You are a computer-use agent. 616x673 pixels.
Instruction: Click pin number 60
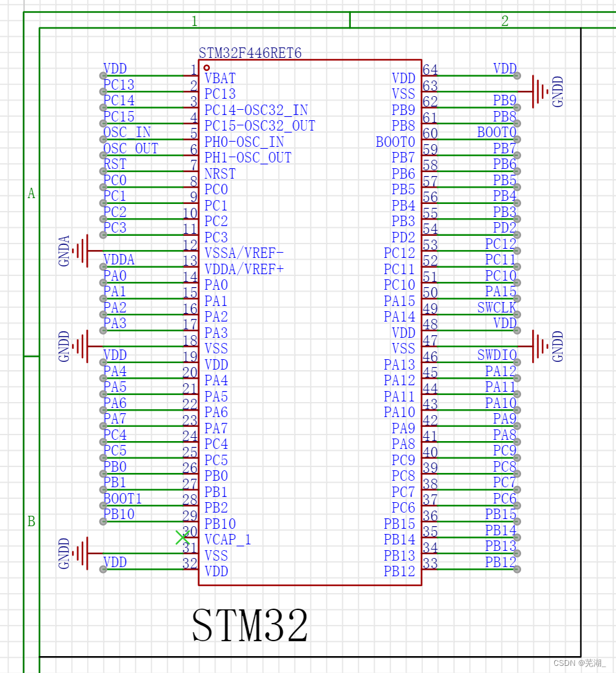click(430, 133)
